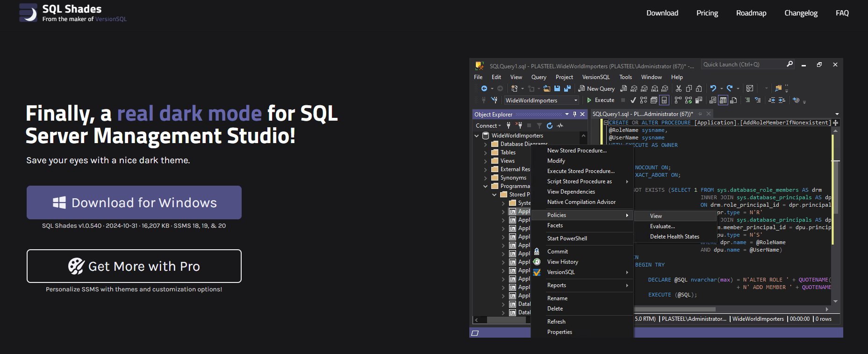The width and height of the screenshot is (868, 354).
Task: Click the Save All icon in toolbar
Action: coord(567,88)
